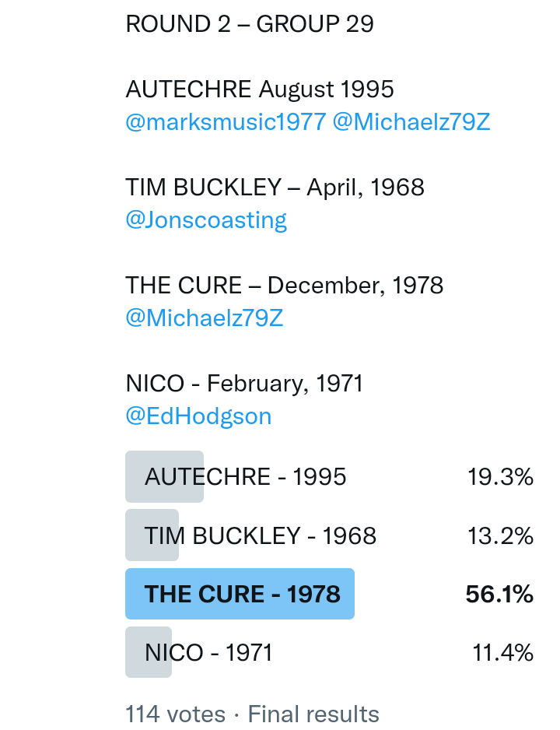Click the 11.4% result percentage
The width and height of the screenshot is (560, 730).
click(x=502, y=652)
